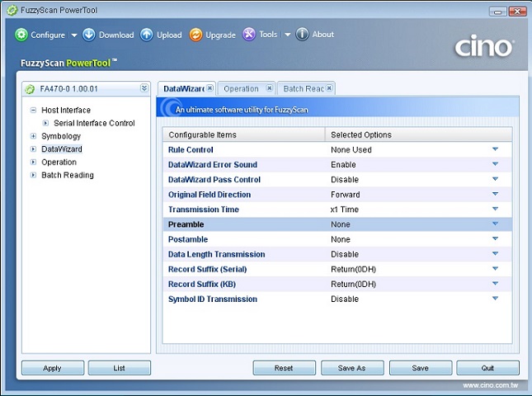Click the blue Download arrow icon
This screenshot has height=396, width=532.
coord(89,35)
